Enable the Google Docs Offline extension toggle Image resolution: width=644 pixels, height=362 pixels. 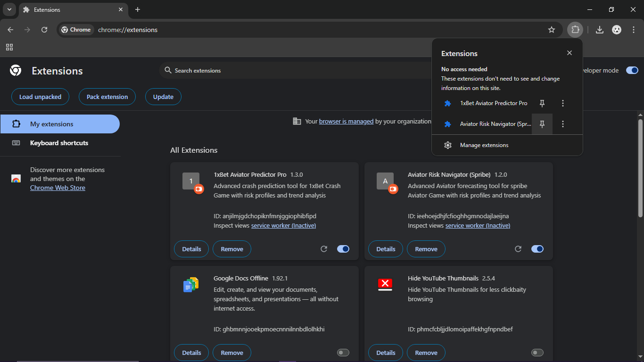point(343,353)
